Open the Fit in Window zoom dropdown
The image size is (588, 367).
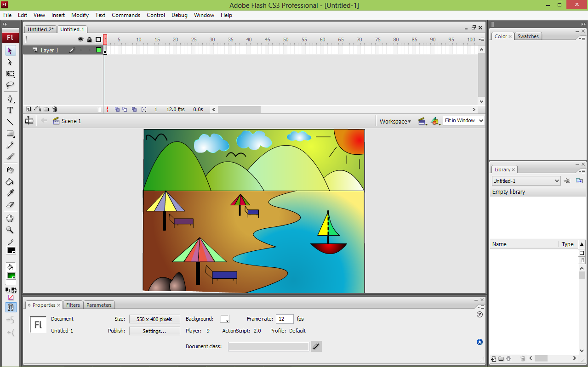(463, 120)
